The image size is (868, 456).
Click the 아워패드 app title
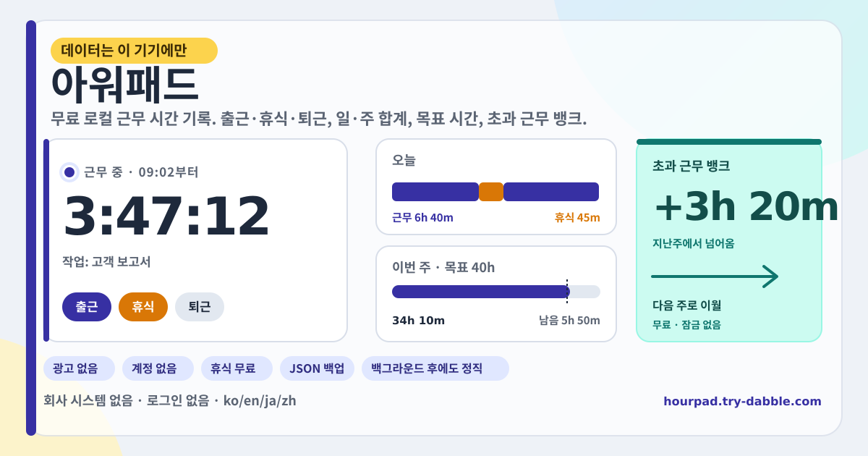124,85
